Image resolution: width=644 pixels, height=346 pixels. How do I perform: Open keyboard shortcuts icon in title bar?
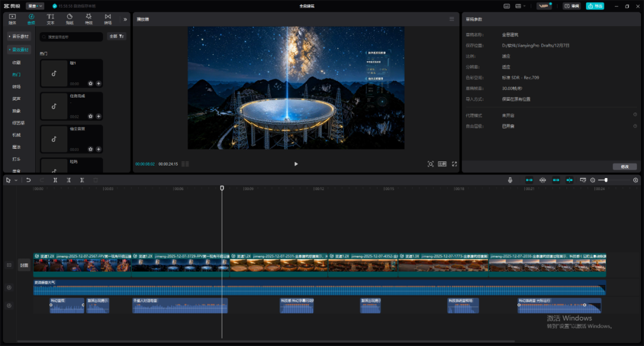coord(507,6)
